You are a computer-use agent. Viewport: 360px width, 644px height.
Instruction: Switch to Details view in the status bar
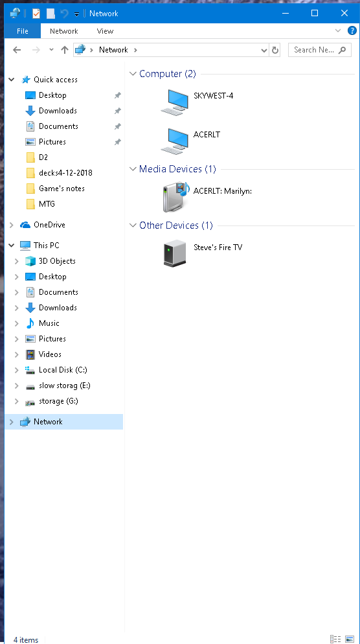coord(336,639)
